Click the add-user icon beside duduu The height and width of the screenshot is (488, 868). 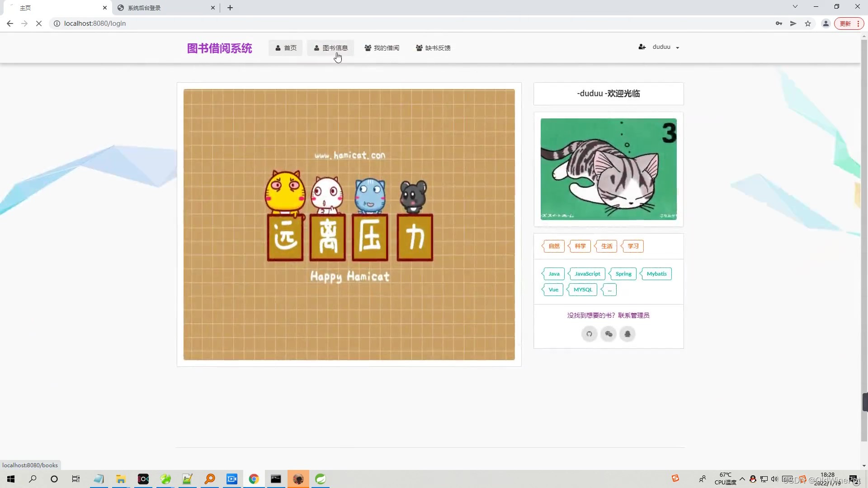coord(642,47)
